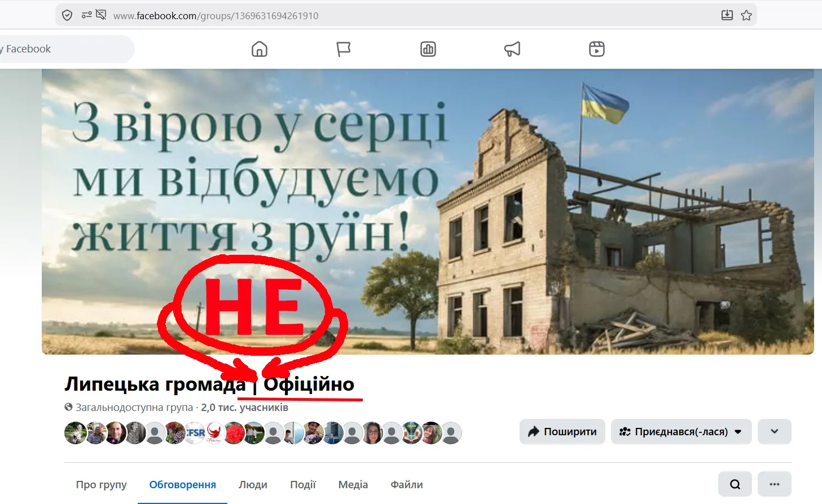822x504 pixels.
Task: Click the site permissions icon in address bar
Action: click(86, 15)
